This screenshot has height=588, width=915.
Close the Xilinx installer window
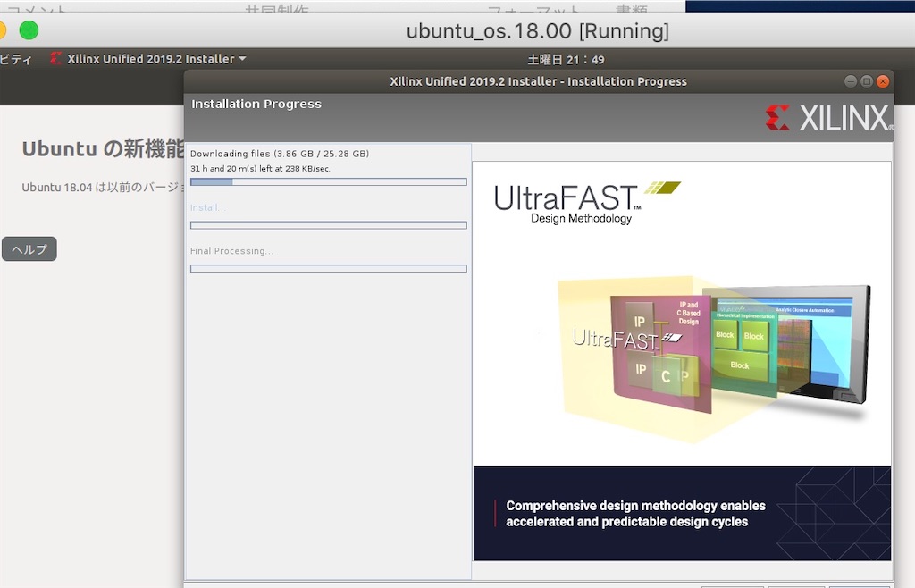[883, 81]
